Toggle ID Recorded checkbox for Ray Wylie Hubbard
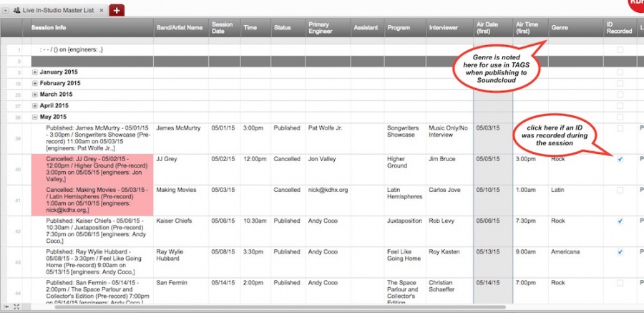The width and height of the screenshot is (644, 313). tap(620, 252)
